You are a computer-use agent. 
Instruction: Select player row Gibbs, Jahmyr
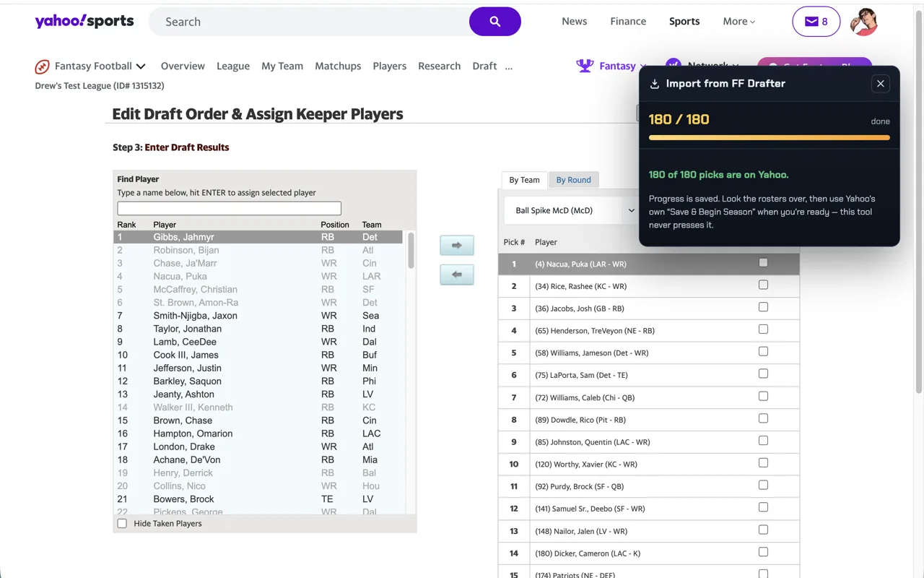tap(258, 237)
